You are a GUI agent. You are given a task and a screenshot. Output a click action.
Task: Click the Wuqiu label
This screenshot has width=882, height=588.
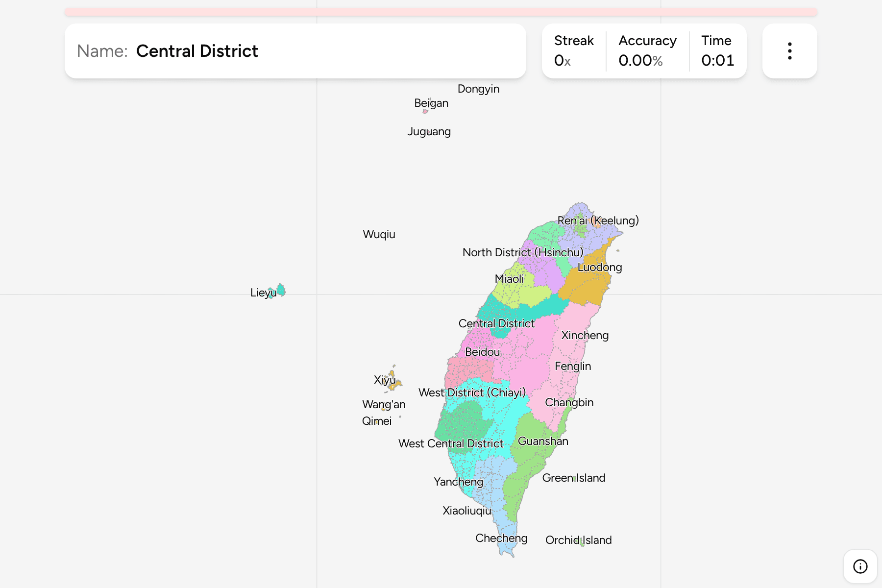(x=379, y=235)
